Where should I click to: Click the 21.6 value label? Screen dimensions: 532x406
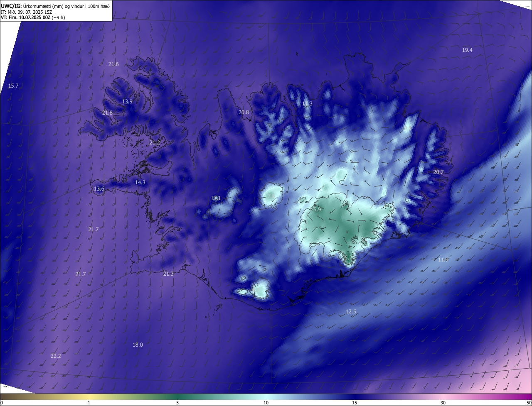coord(113,64)
